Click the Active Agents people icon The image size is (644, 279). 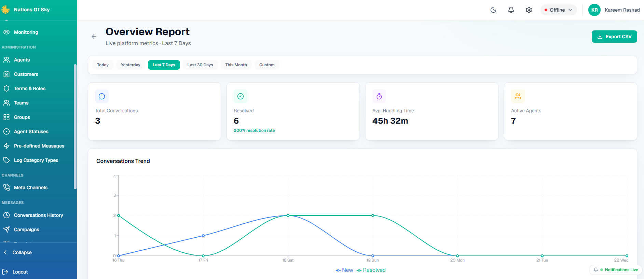[518, 96]
